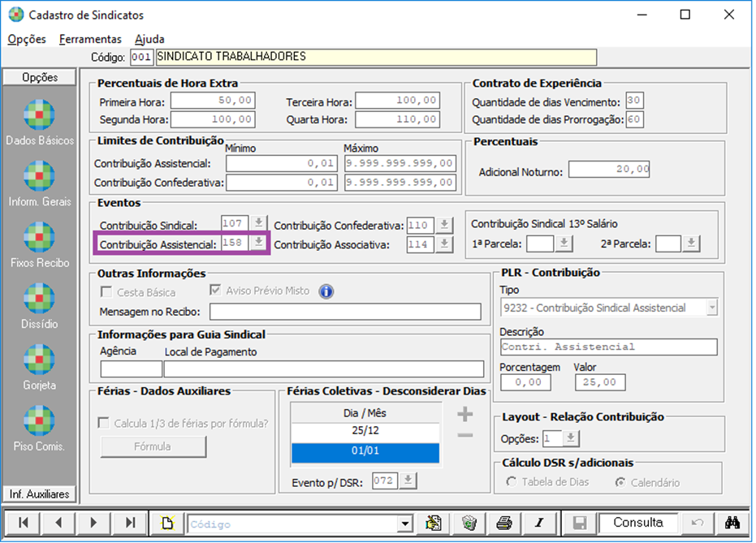The width and height of the screenshot is (756, 543).
Task: Toggle Calcula 1/3 de férias por fórmula checkbox
Action: coord(103,423)
